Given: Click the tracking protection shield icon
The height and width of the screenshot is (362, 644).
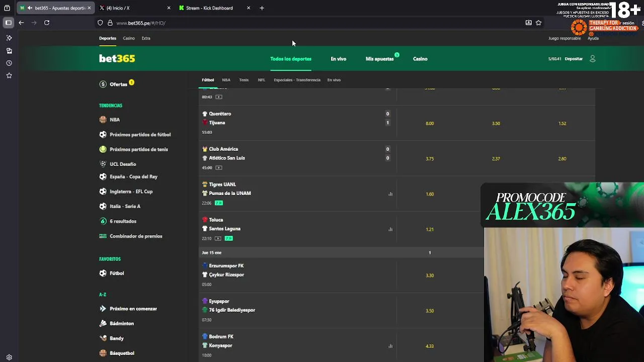Looking at the screenshot, I should [x=100, y=23].
